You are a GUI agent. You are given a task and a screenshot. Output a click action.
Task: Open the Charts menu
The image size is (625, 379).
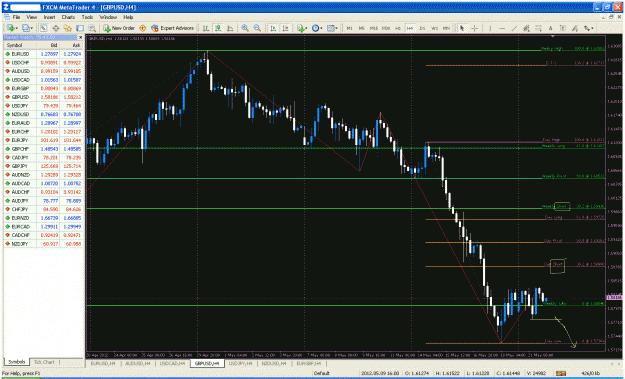click(x=68, y=17)
